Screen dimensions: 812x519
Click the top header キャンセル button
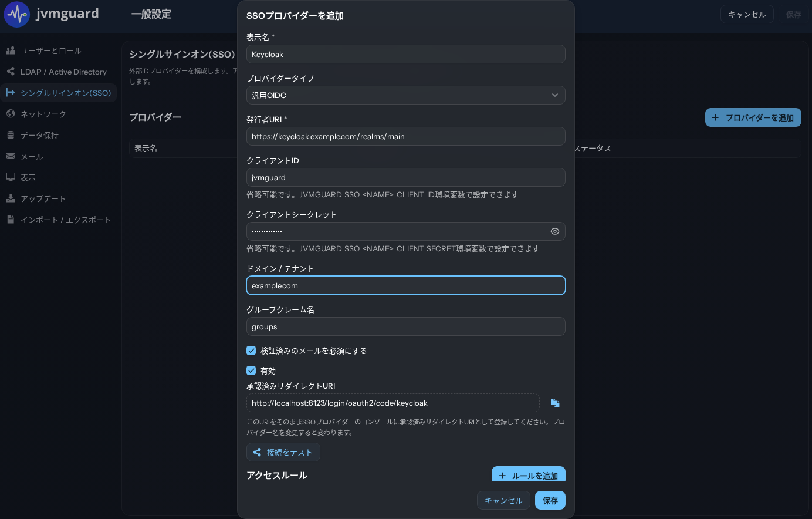tap(747, 14)
